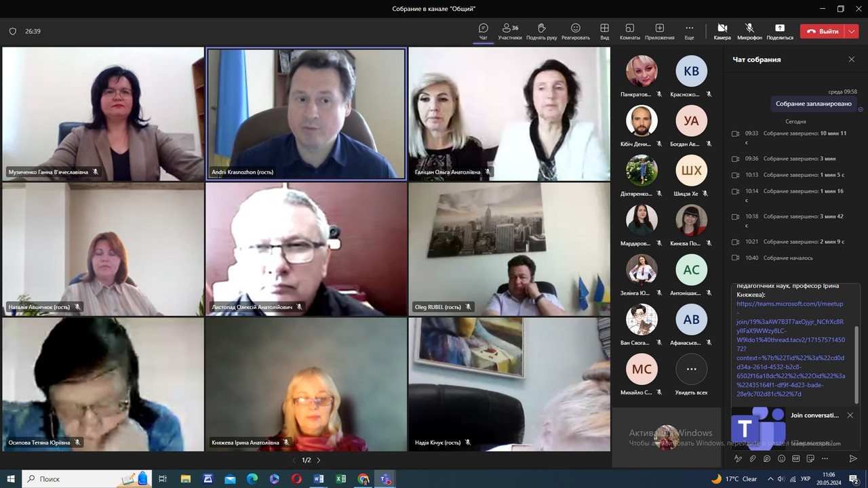868x488 pixels.
Task: Click Поделиться to share screen
Action: coord(780,31)
